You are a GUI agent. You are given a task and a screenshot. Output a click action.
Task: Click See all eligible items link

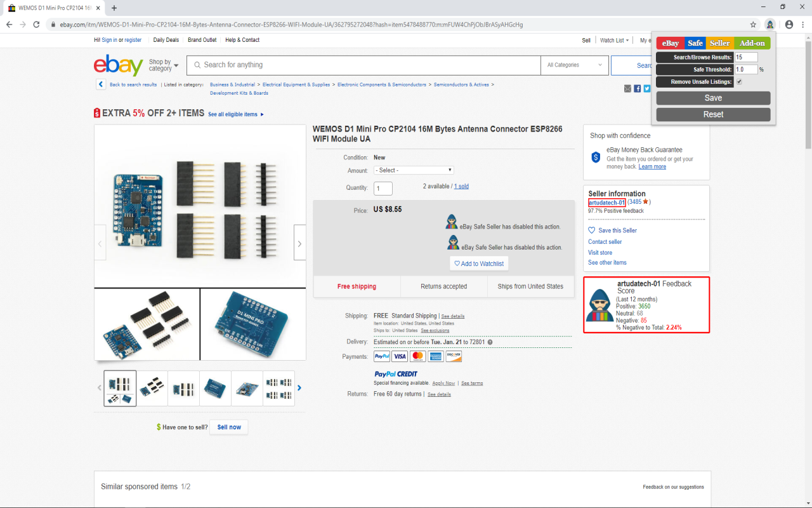tap(236, 114)
